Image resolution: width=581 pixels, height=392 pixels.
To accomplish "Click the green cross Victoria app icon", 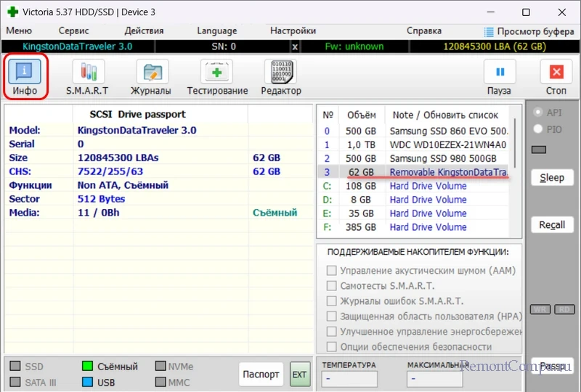I will (x=13, y=12).
